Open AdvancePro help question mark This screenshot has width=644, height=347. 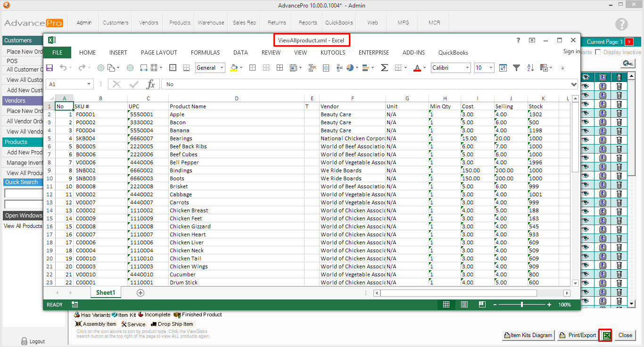pyautogui.click(x=621, y=24)
